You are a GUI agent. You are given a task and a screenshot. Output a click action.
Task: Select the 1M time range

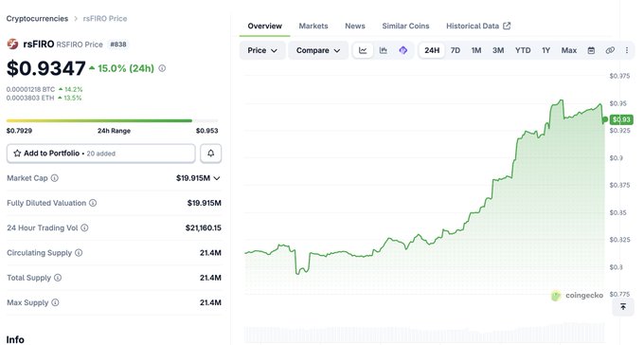point(476,50)
